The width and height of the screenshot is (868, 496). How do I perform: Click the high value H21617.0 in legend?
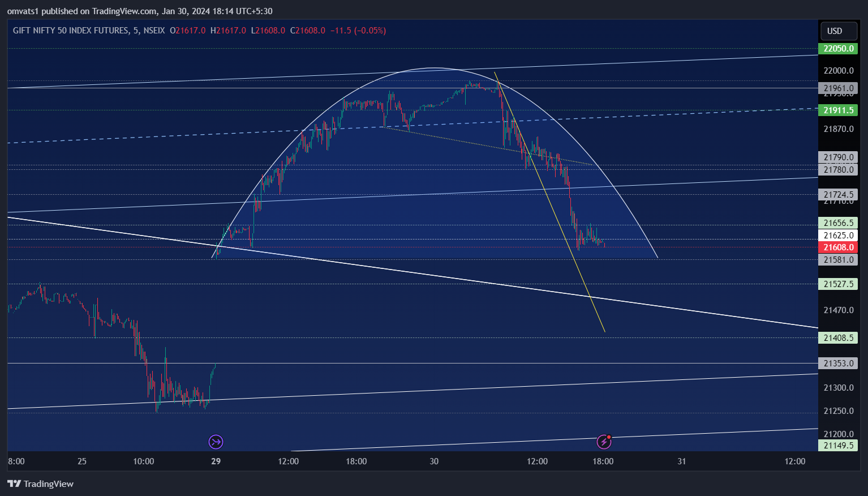[228, 31]
